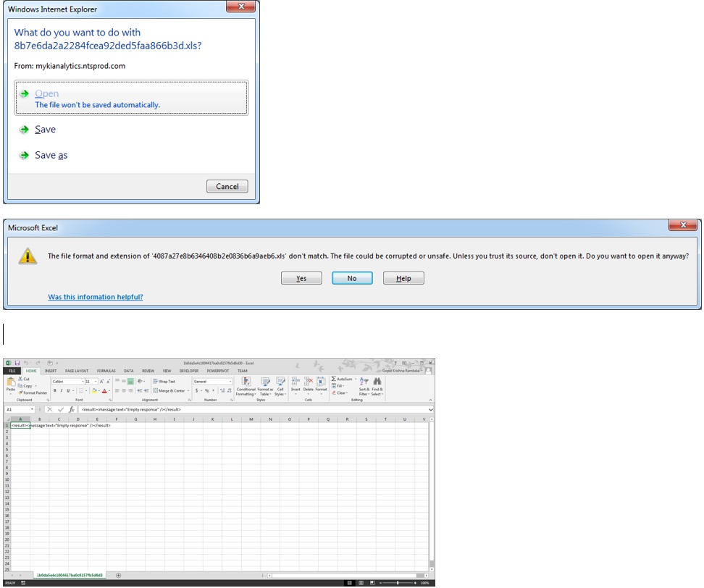The height and width of the screenshot is (588, 704).
Task: Click Sort & Filter icon
Action: pos(364,382)
